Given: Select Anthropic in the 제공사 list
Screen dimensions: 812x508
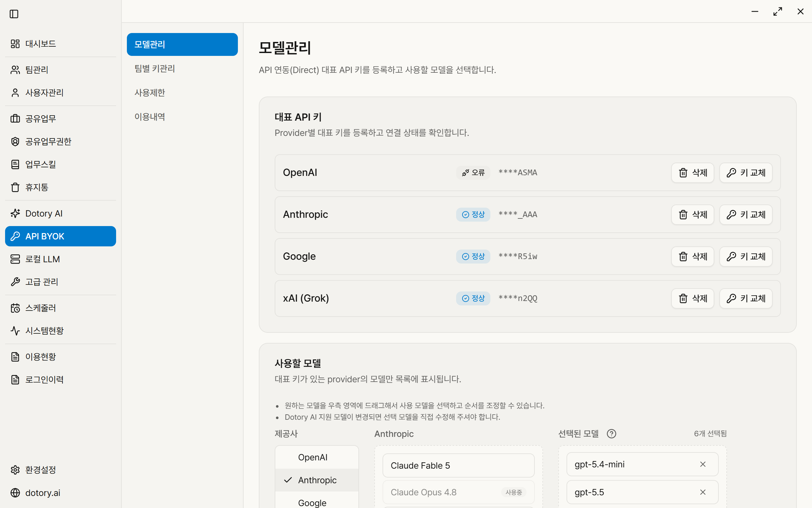Looking at the screenshot, I should 317,480.
